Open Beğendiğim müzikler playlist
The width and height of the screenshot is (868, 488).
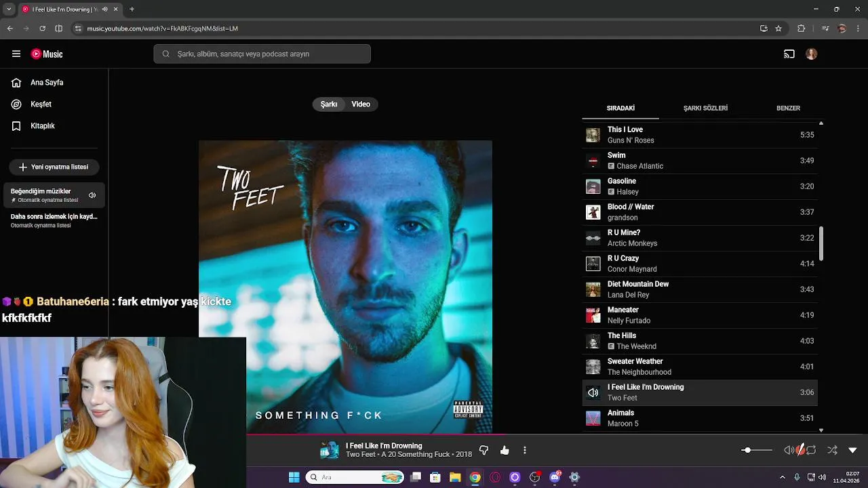point(54,195)
